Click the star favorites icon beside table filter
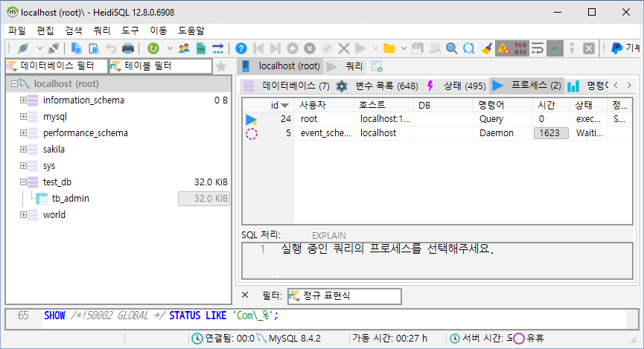This screenshot has height=349, width=644. (221, 66)
